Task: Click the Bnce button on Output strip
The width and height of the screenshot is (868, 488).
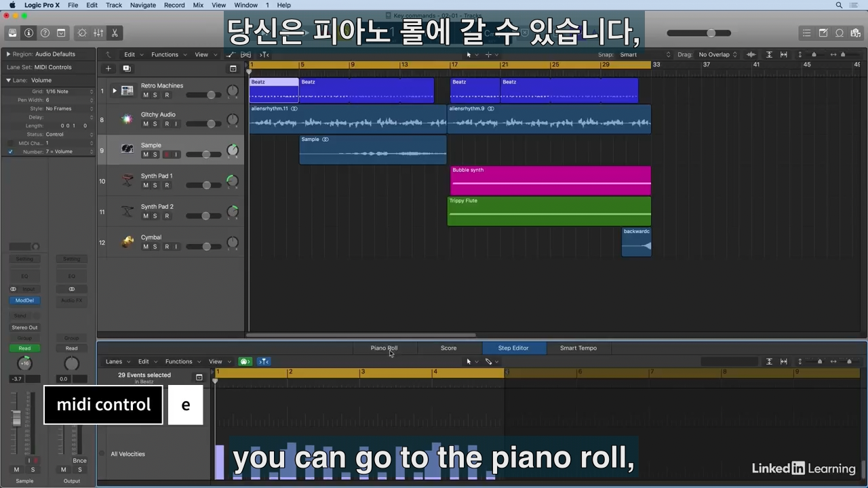Action: click(79, 461)
